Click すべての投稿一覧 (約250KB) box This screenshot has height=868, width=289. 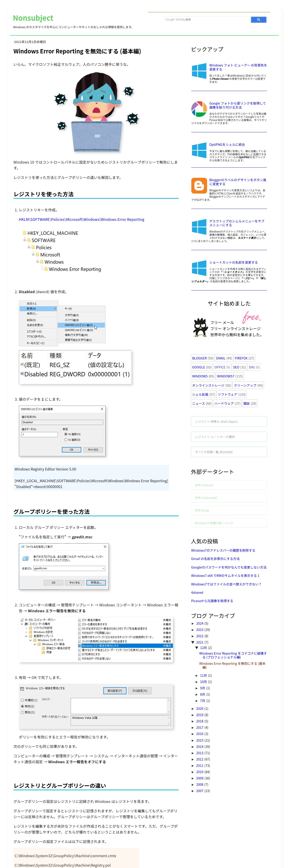[229, 452]
